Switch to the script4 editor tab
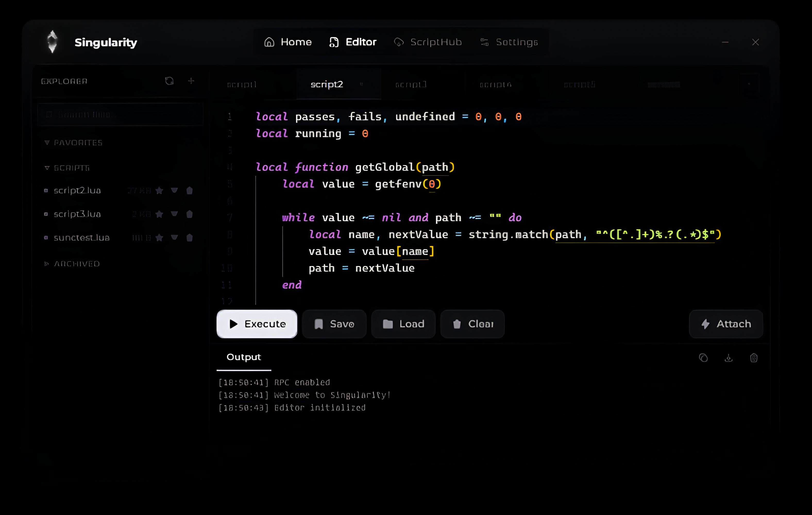 click(495, 85)
